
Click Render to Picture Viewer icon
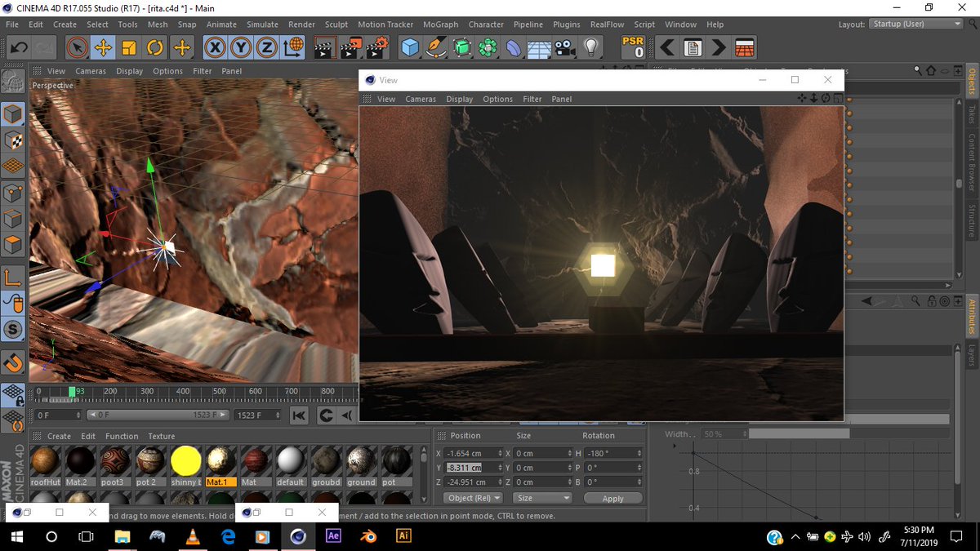point(351,47)
